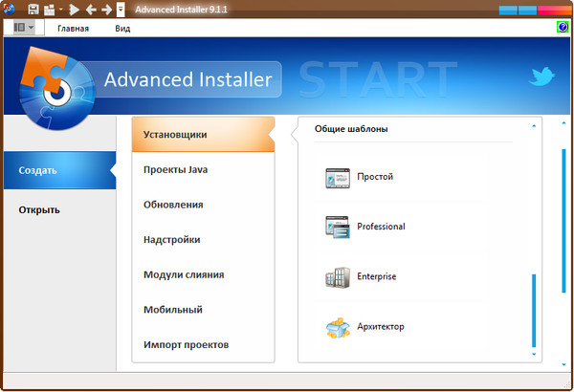Open the Главная ribbon tab
The image size is (574, 392).
(x=73, y=29)
